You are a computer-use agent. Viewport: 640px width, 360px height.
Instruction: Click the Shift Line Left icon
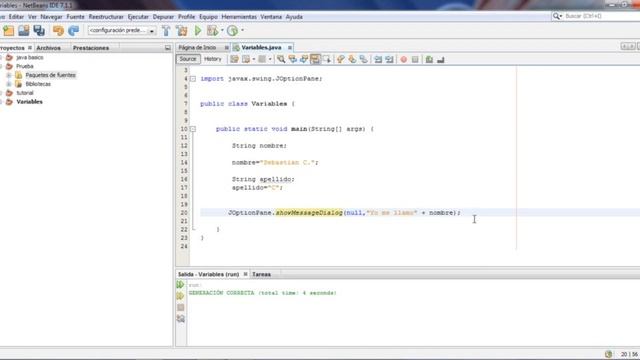click(x=378, y=60)
